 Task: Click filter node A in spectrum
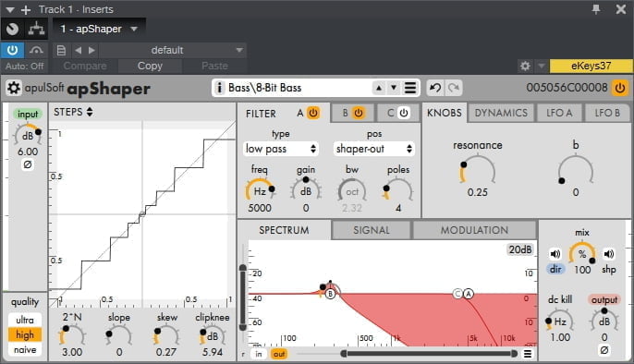click(469, 294)
